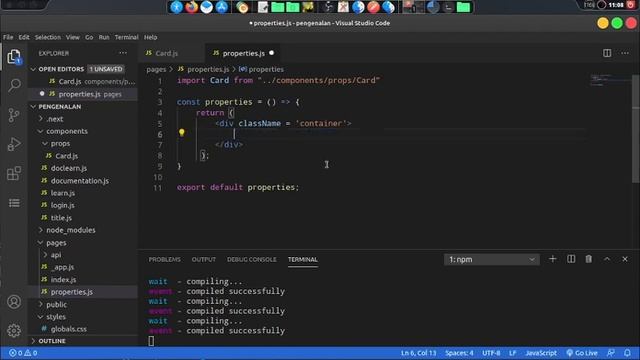This screenshot has width=640, height=360.
Task: Maximize the panel with up chevron
Action: 607,259
